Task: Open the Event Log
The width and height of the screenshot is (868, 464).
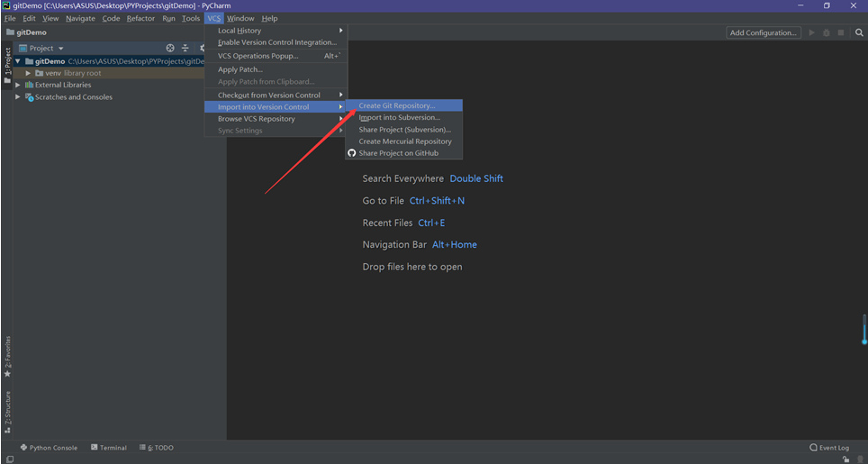Action: click(x=828, y=448)
